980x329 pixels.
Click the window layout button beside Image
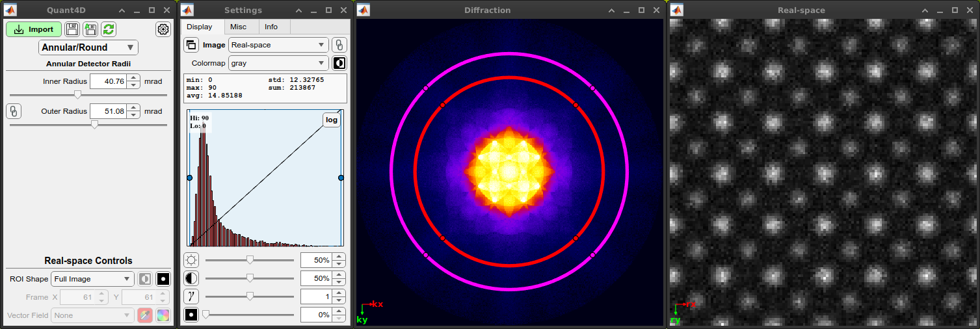[x=191, y=45]
